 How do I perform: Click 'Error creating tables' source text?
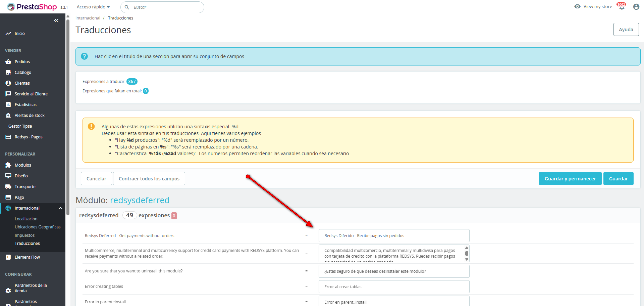point(104,287)
